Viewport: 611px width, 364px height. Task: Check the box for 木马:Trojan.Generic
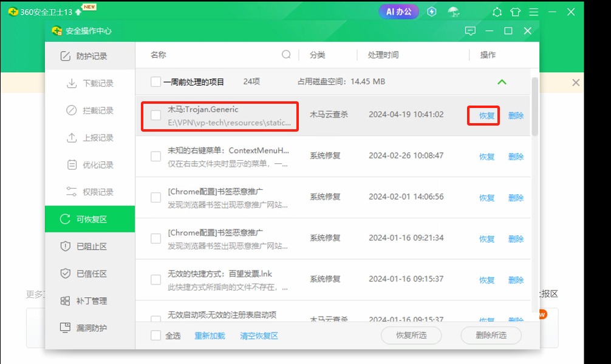click(156, 115)
